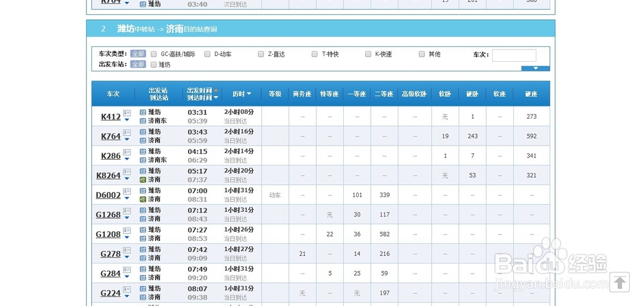Click the 车次 search input field
Screen dimensions: 644x306
514,55
